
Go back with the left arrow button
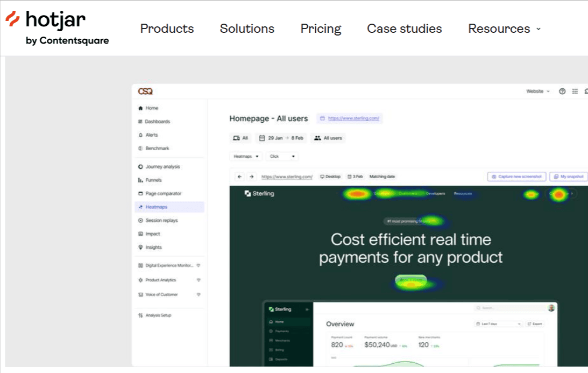tap(240, 177)
